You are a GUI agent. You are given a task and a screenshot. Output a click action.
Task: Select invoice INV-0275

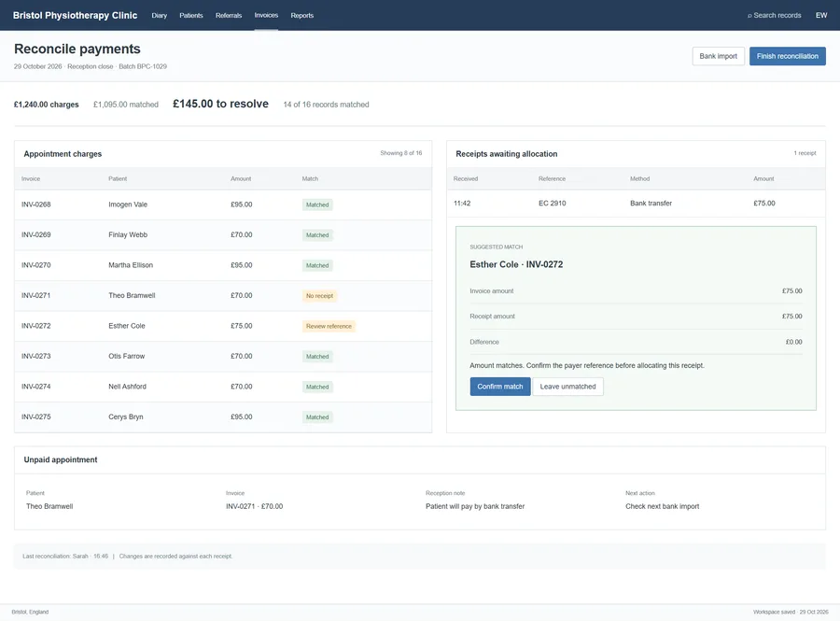pyautogui.click(x=35, y=416)
